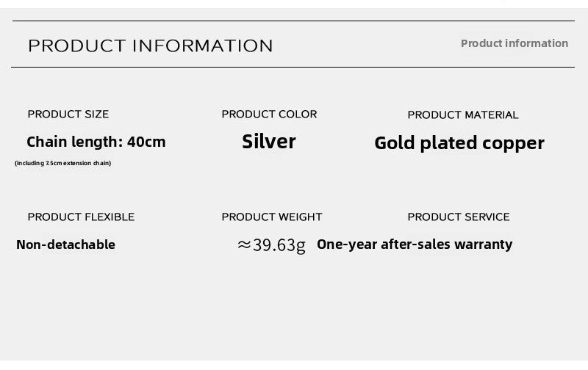Select the PRODUCT MATERIAL label
The height and width of the screenshot is (370, 588).
[x=463, y=115]
